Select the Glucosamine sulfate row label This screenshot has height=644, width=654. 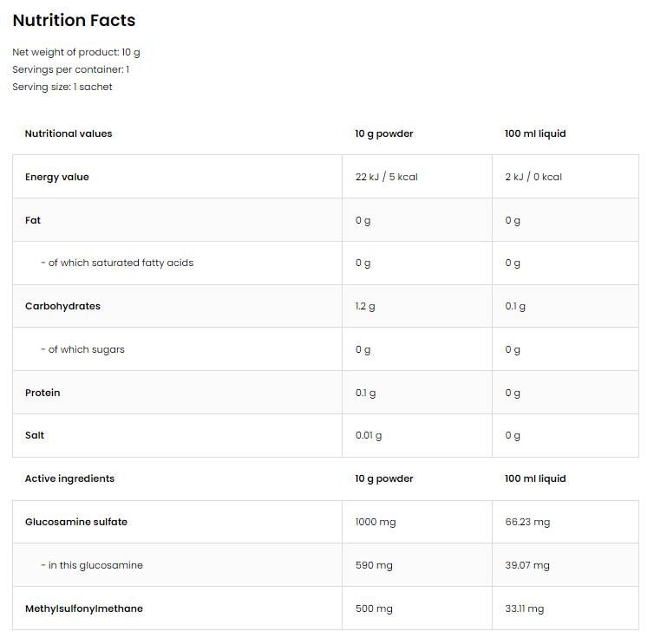[x=76, y=522]
